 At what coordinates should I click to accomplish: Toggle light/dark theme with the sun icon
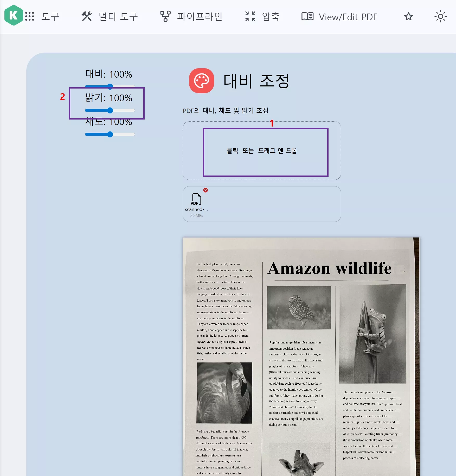pos(441,16)
